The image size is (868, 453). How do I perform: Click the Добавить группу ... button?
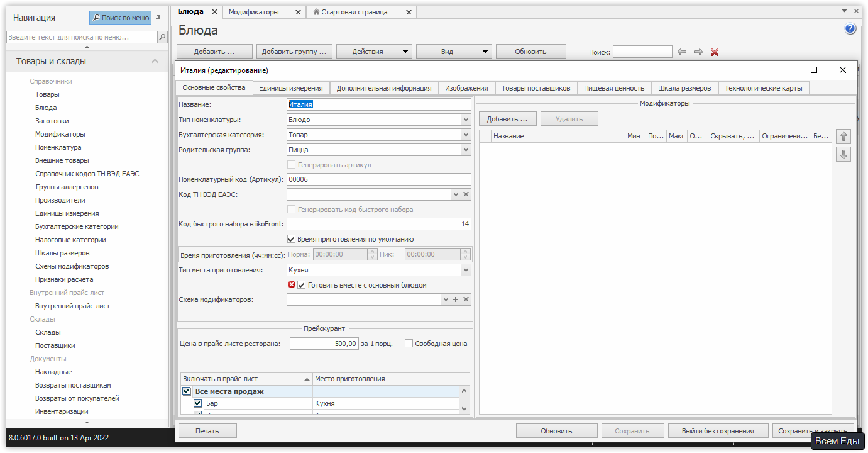tap(294, 52)
